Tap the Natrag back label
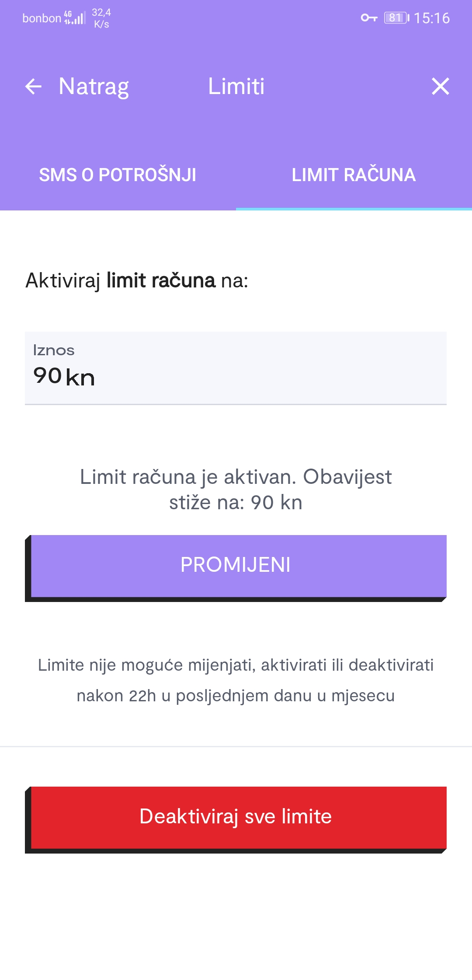Viewport: 472px width, 980px height. 94,86
